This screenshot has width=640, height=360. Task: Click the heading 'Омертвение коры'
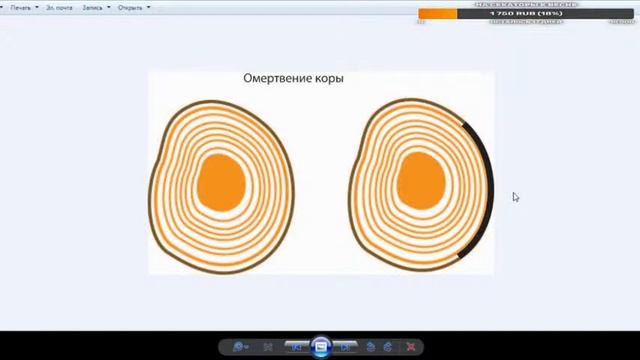click(293, 78)
